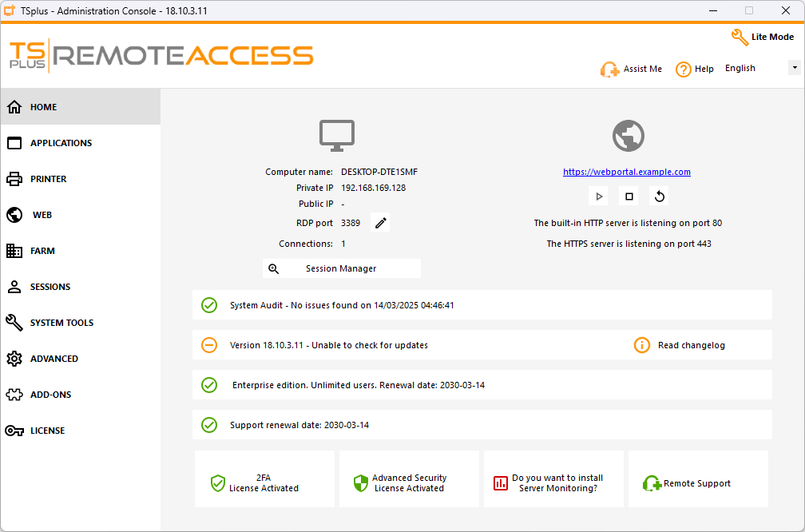Click the System Audit status row
Viewport: 805px width, 532px height.
tap(482, 305)
